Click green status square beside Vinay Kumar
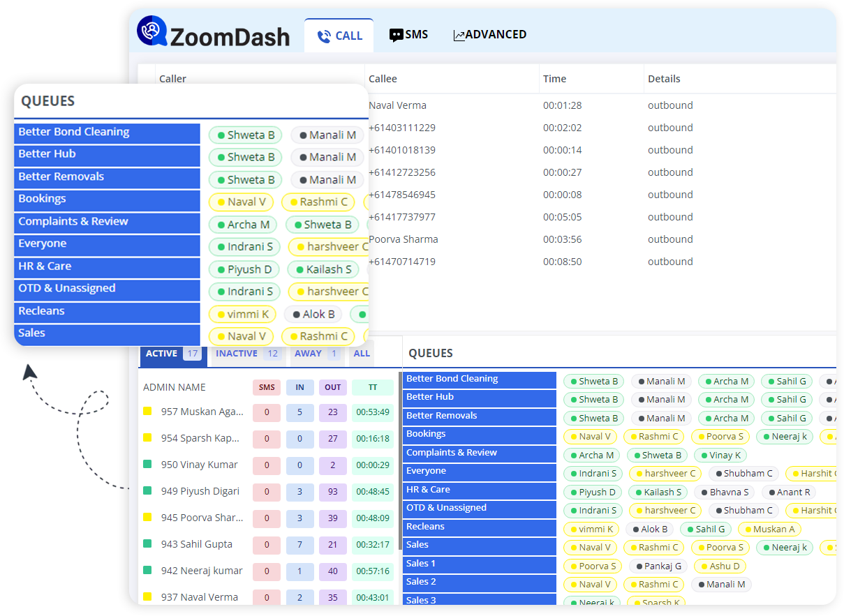The width and height of the screenshot is (844, 616). tap(147, 465)
